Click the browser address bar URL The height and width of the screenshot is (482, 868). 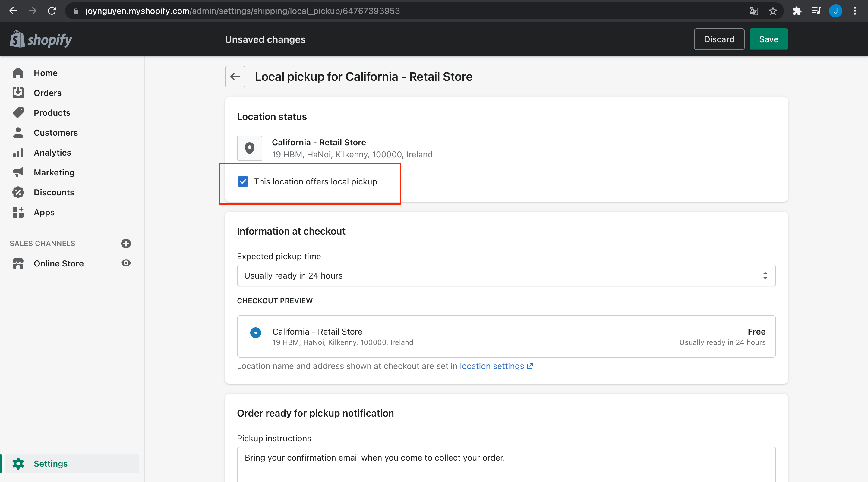[x=242, y=11]
